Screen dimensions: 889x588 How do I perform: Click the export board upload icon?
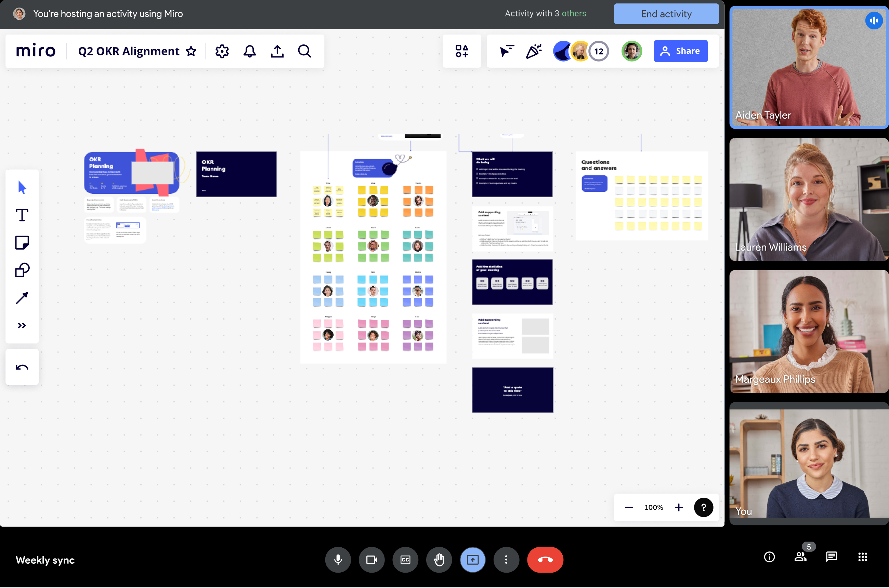[x=277, y=51]
